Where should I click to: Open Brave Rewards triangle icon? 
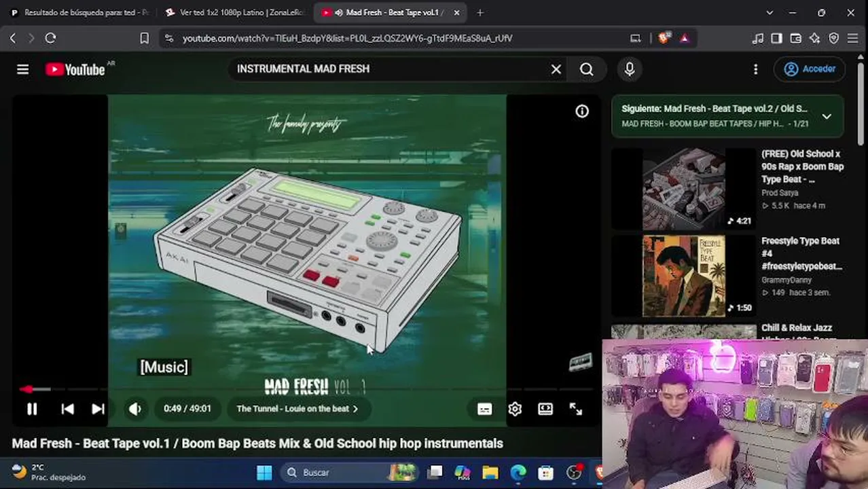(684, 38)
